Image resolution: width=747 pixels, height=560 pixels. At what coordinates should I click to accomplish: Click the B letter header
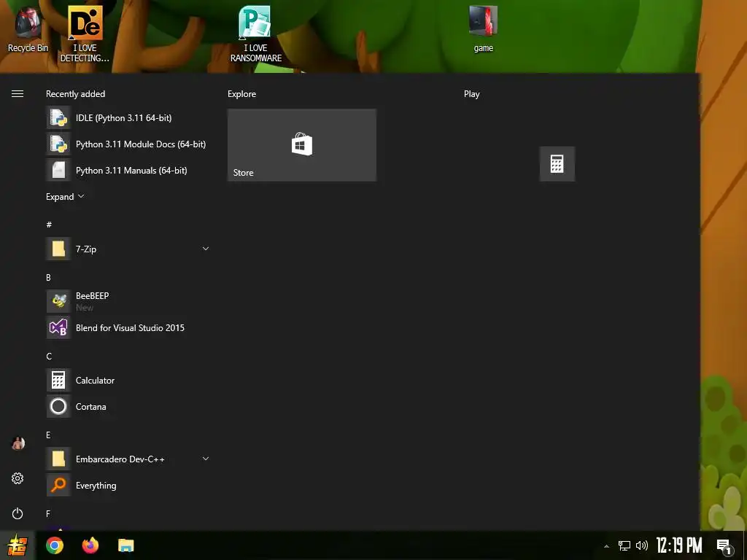coord(48,277)
